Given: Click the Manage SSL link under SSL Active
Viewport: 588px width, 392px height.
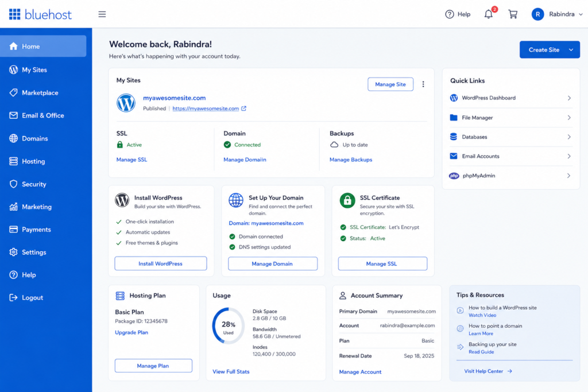Looking at the screenshot, I should coord(131,160).
